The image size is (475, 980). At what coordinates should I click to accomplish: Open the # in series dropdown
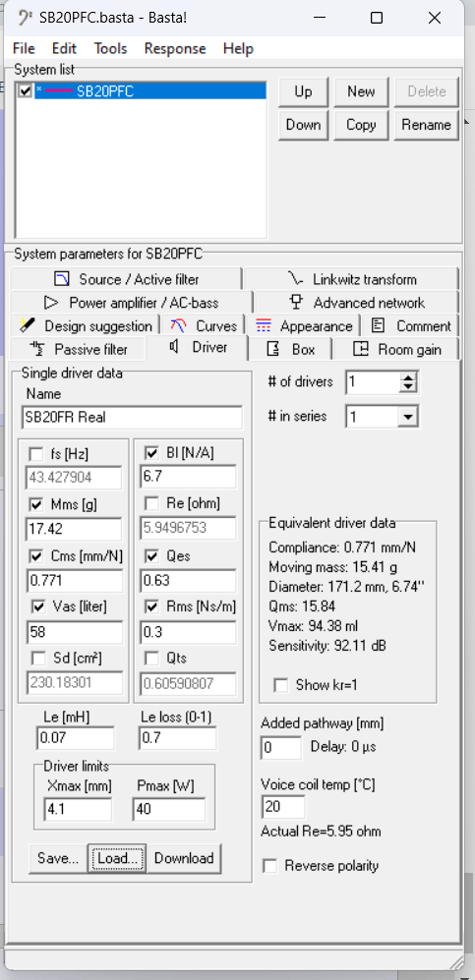click(407, 416)
